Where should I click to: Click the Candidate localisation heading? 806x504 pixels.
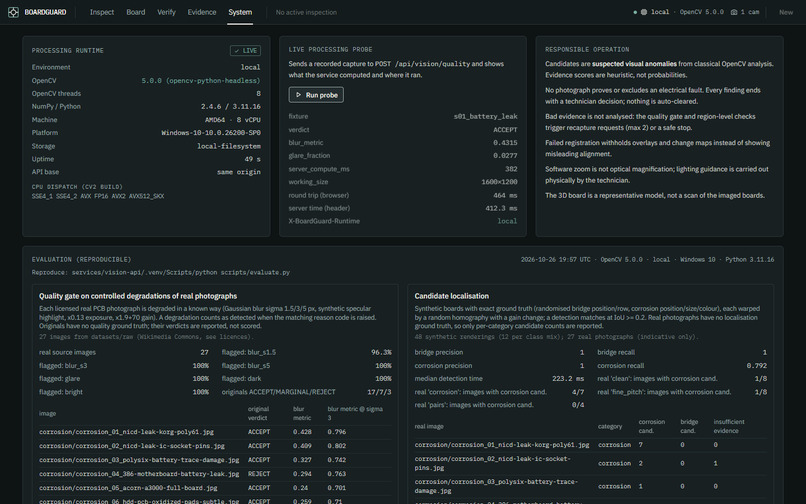(451, 296)
